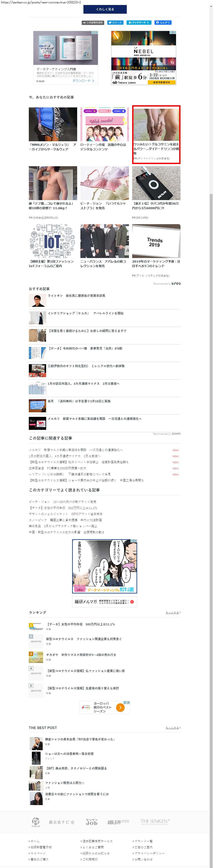Image resolution: width=213 pixels, height=868 pixels.
Task: Open rank 1 article 女性の平均年収
Action: [x=80, y=624]
